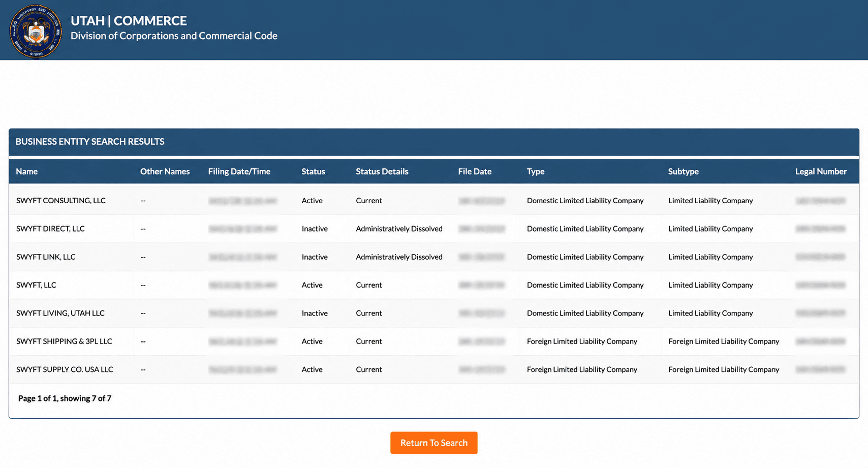This screenshot has width=868, height=468.
Task: Click the Type column header
Action: pos(536,172)
